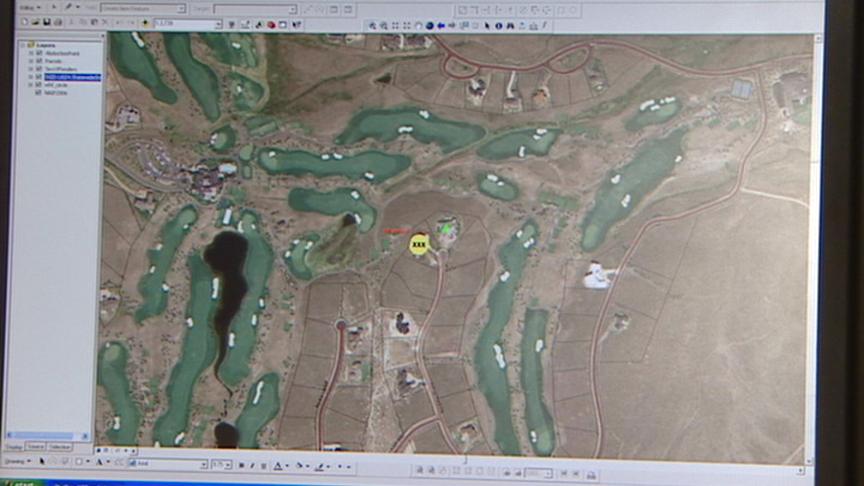
Task: Click the Open document folder icon
Action: [x=35, y=22]
